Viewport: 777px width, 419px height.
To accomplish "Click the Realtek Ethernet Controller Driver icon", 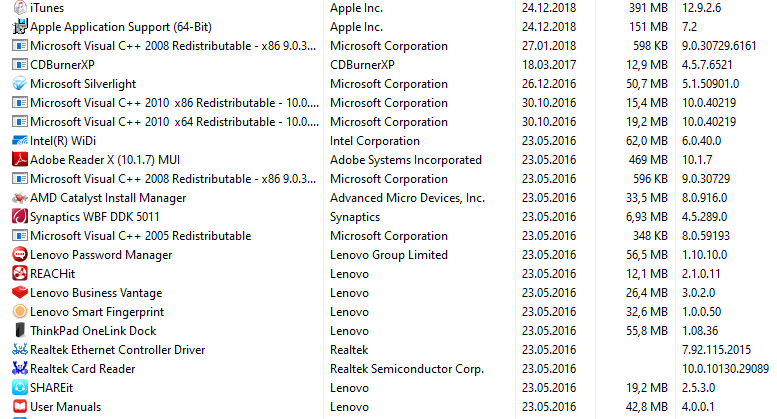I will 19,350.
